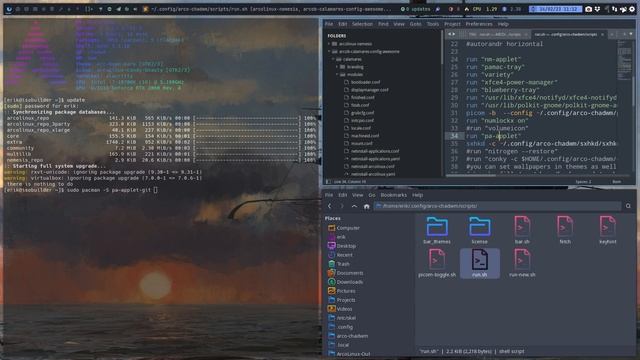Screen dimensions: 640x360
Task: Open the Spaces indentation selector in status bar
Action: [x=583, y=182]
